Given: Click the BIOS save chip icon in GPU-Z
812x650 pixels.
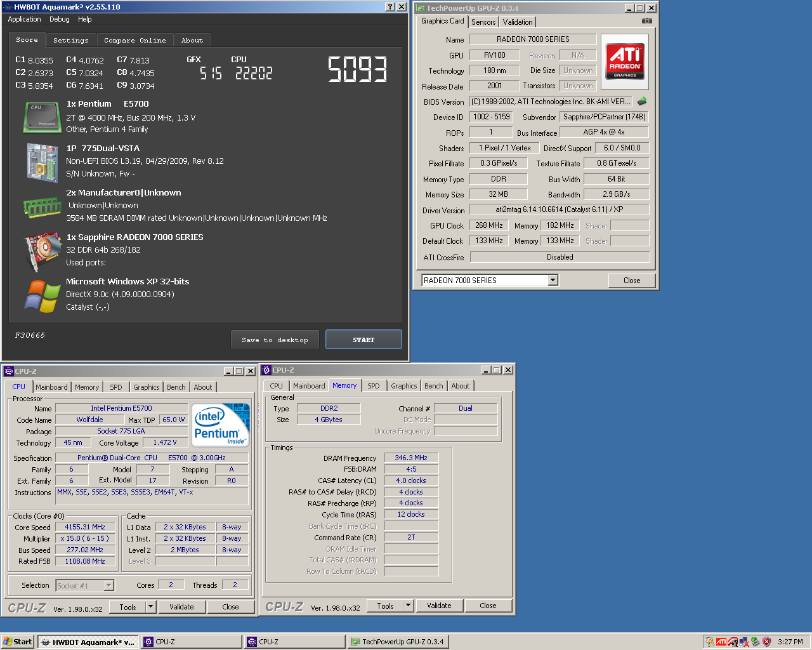Looking at the screenshot, I should (642, 101).
